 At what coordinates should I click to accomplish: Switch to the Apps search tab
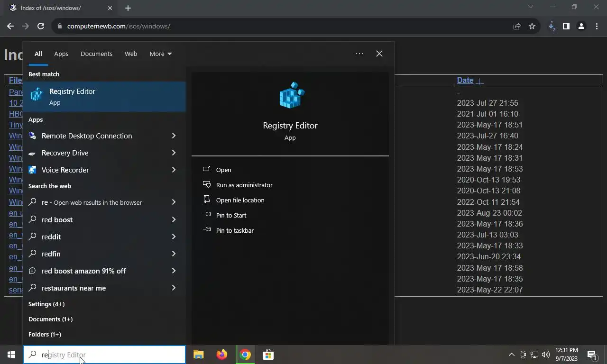[x=61, y=54]
